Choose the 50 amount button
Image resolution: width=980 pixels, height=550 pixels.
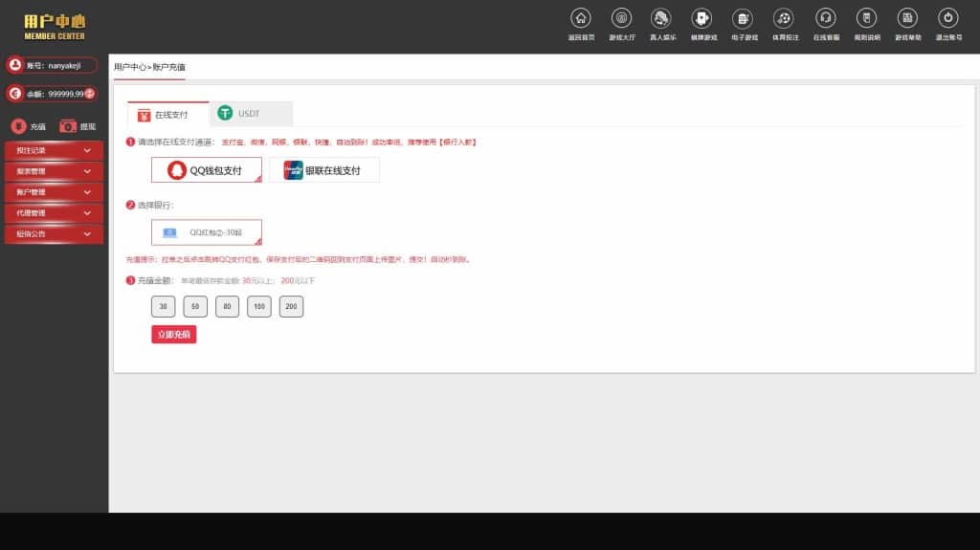pyautogui.click(x=195, y=306)
